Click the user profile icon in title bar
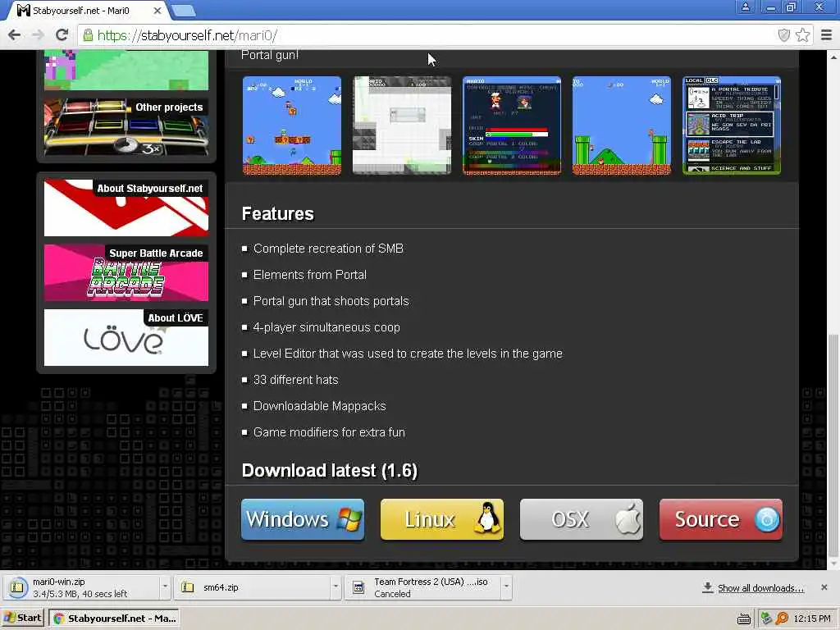840x630 pixels. [x=745, y=7]
